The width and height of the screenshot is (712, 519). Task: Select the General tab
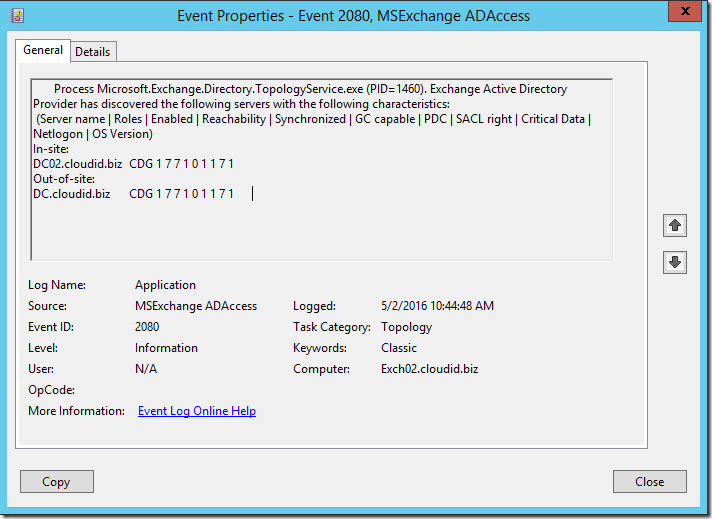(43, 50)
